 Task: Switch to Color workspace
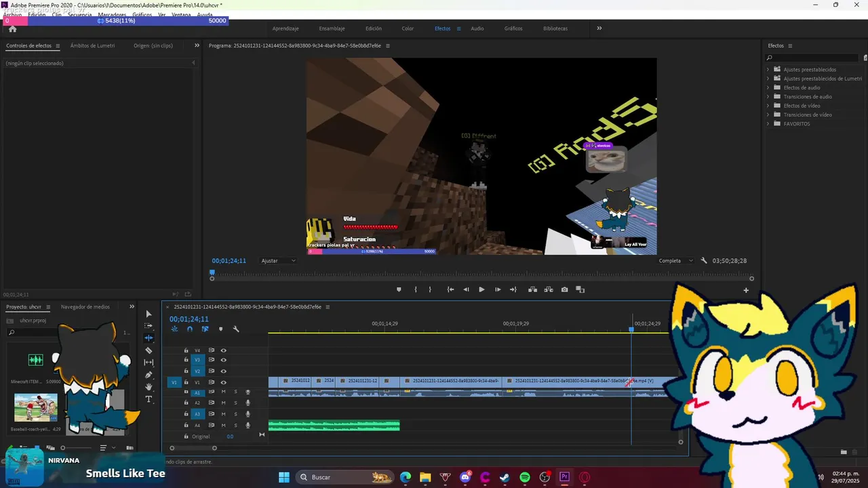tap(408, 28)
